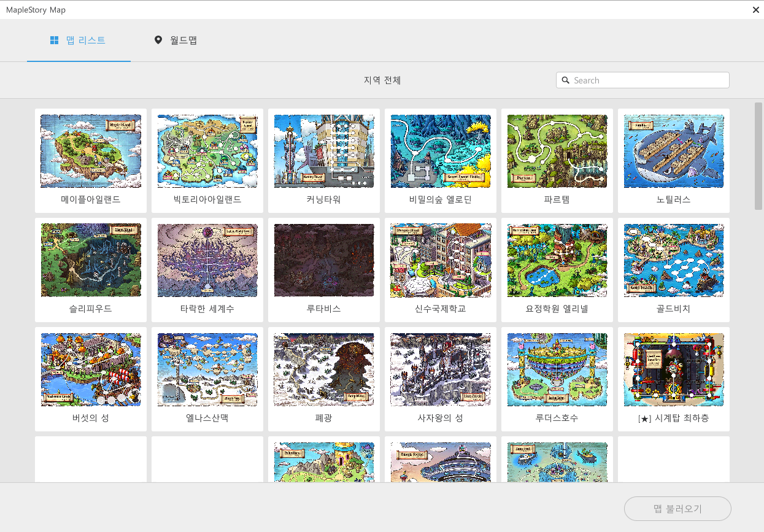Click the 엘나스산맥 card label
Image resolution: width=764 pixels, height=532 pixels.
click(207, 418)
